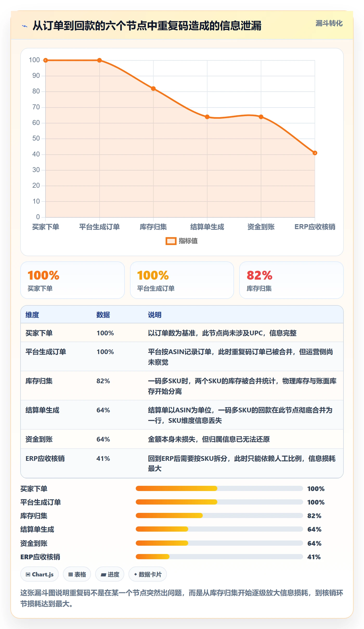This screenshot has height=629, width=364.
Task: Click the line chart point for 库存归集
Action: click(x=153, y=89)
